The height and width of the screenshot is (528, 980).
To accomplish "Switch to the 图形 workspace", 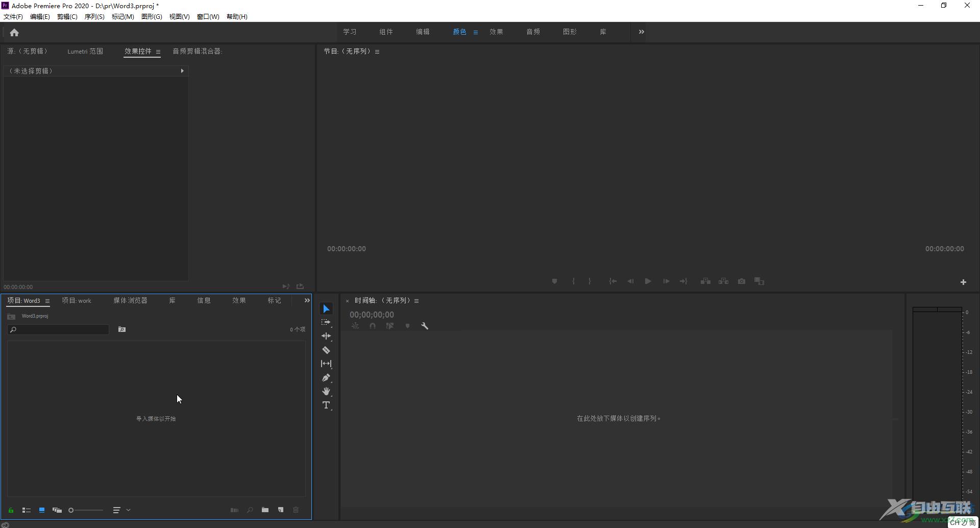I will tap(570, 32).
